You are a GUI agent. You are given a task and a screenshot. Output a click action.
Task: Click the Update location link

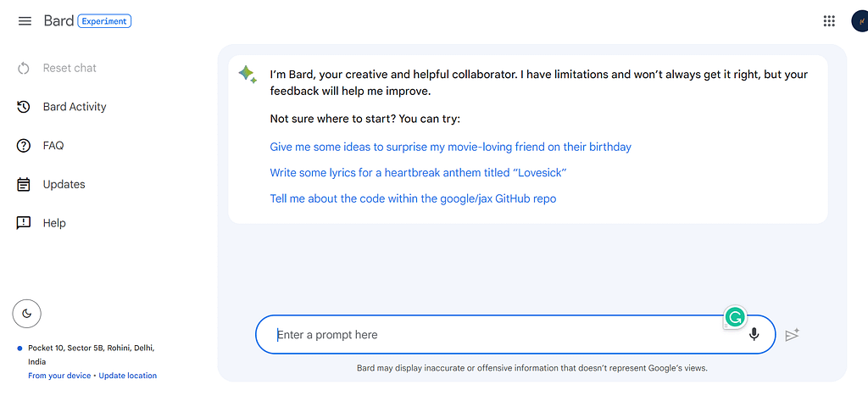128,376
